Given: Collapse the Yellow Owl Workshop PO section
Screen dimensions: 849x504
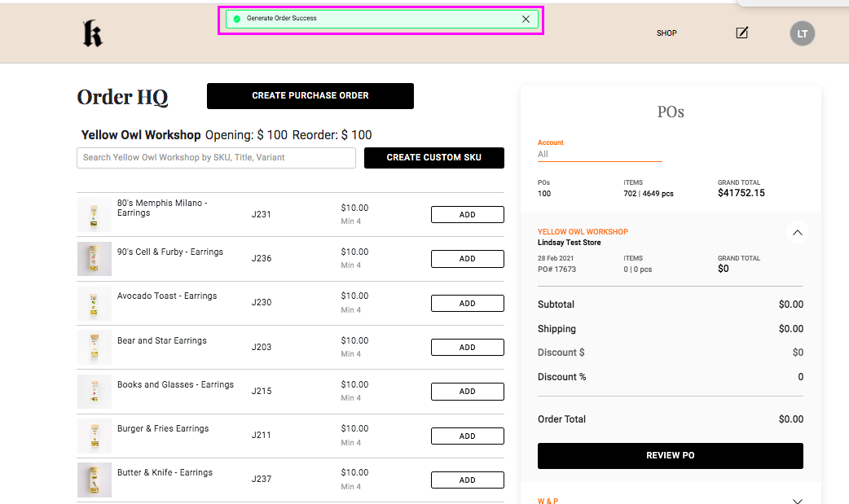Looking at the screenshot, I should [798, 233].
